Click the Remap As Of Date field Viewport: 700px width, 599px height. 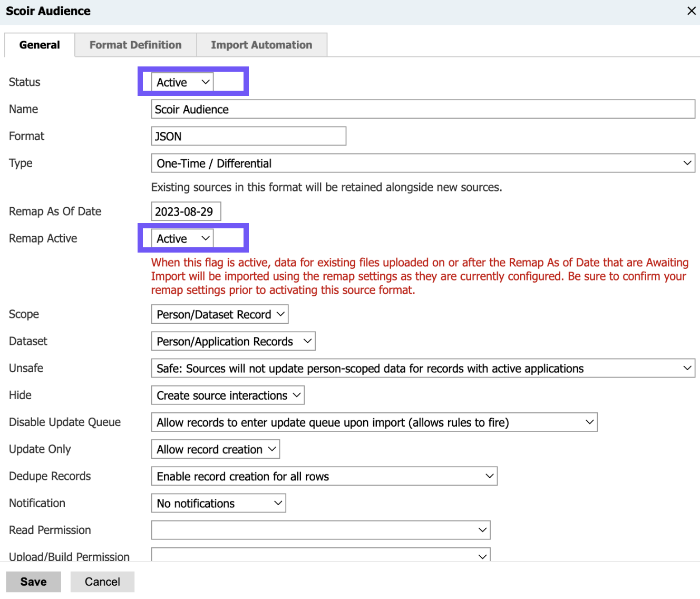(186, 211)
